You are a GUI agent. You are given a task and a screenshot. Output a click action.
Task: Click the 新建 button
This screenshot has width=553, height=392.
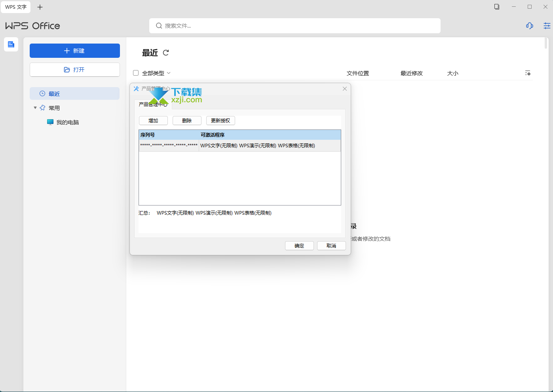[75, 51]
